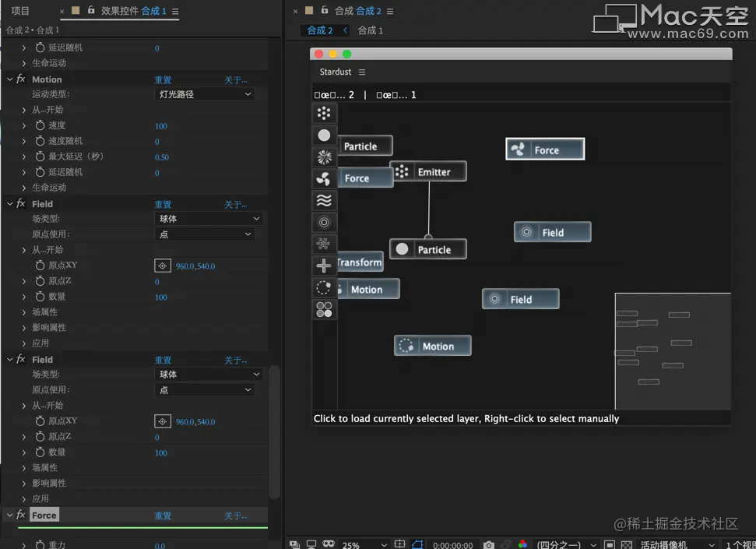
Task: Collapse the Motion effect group
Action: [x=9, y=79]
